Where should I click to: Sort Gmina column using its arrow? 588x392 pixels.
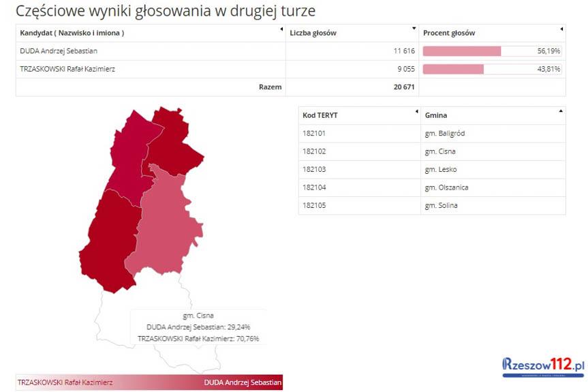point(561,111)
